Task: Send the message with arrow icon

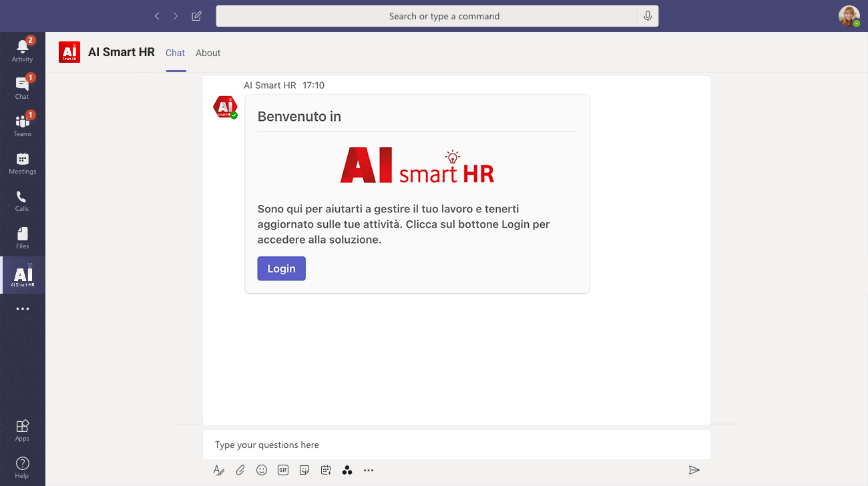Action: coord(694,470)
